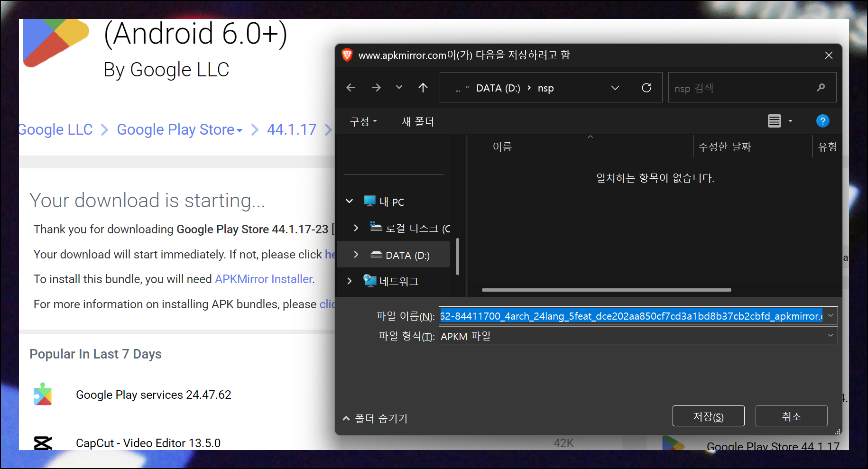Expand 로컬 디스크 (C:) tree node

pyautogui.click(x=356, y=228)
